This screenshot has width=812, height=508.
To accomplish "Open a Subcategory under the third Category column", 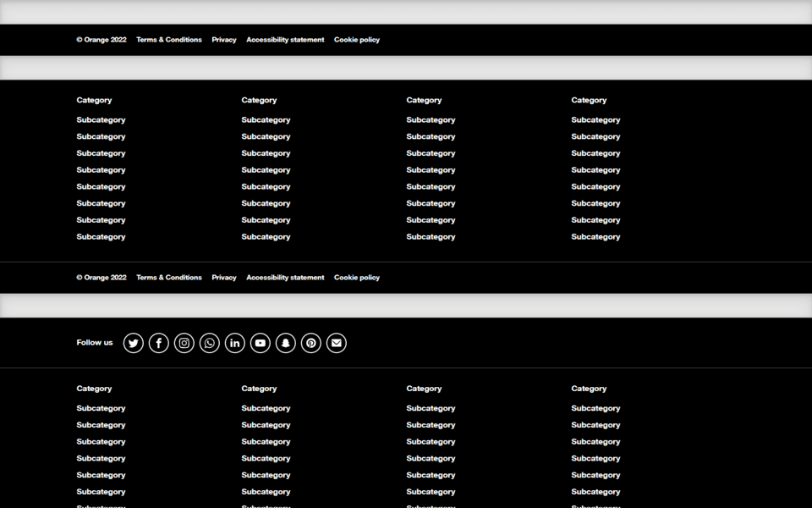I will pos(431,119).
